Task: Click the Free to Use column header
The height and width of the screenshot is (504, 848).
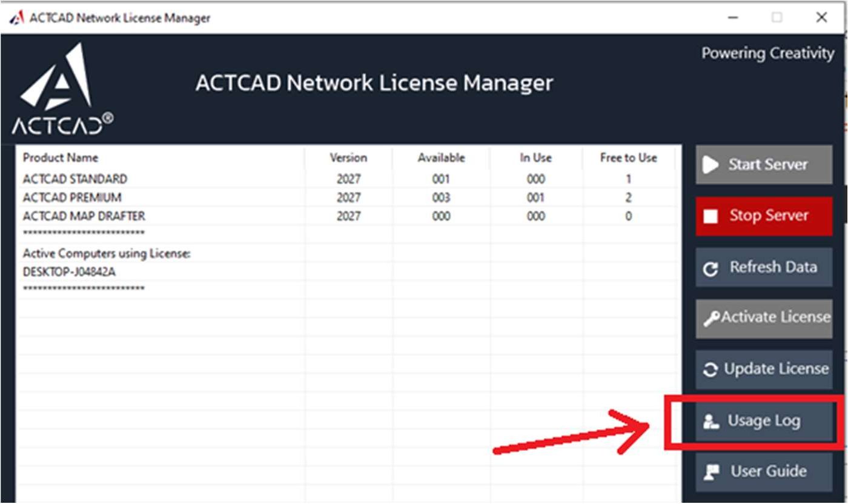Action: [x=628, y=157]
